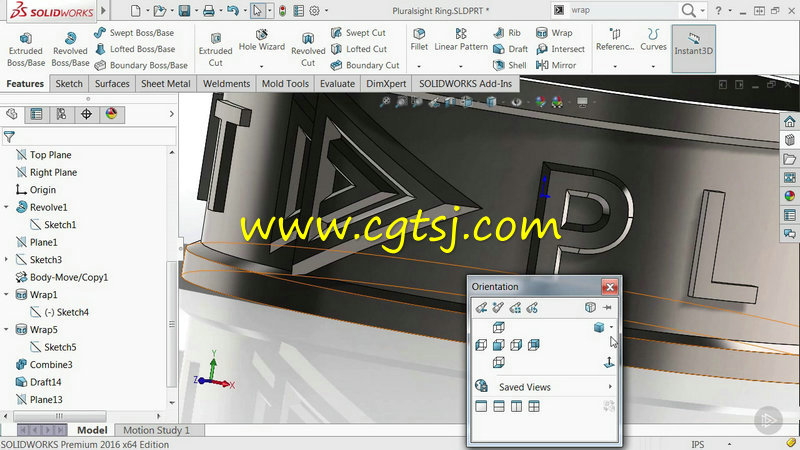Viewport: 800px width, 450px height.
Task: Set Normal To view in Orientation dialog
Action: [x=609, y=362]
